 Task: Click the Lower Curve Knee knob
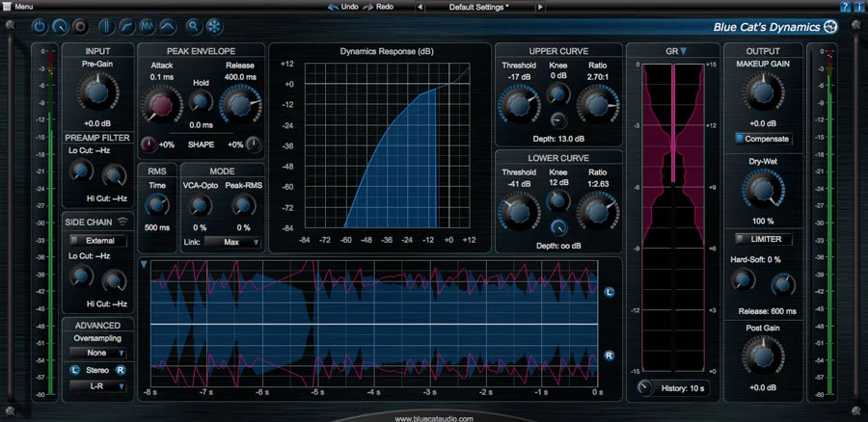pyautogui.click(x=558, y=200)
